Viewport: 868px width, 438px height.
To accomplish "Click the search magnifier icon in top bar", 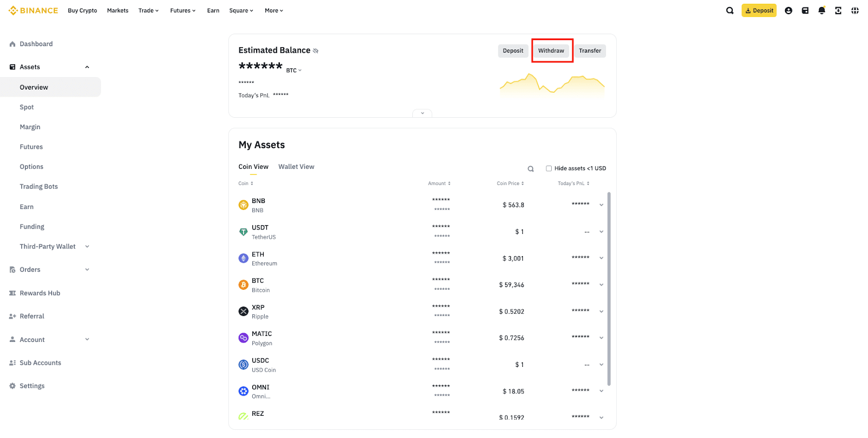I will [730, 10].
